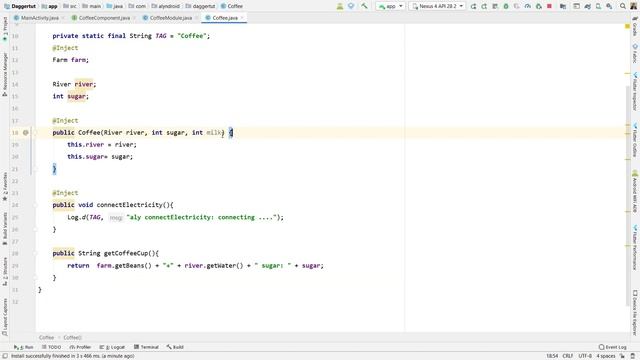The height and width of the screenshot is (360, 640).
Task: Open the Layout Captures side panel
Action: tap(5, 317)
